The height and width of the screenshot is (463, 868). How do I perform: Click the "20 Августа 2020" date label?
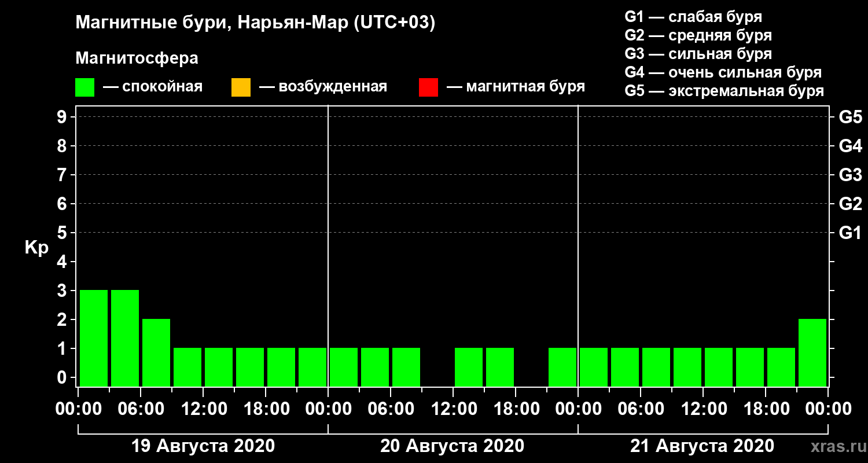tap(453, 446)
